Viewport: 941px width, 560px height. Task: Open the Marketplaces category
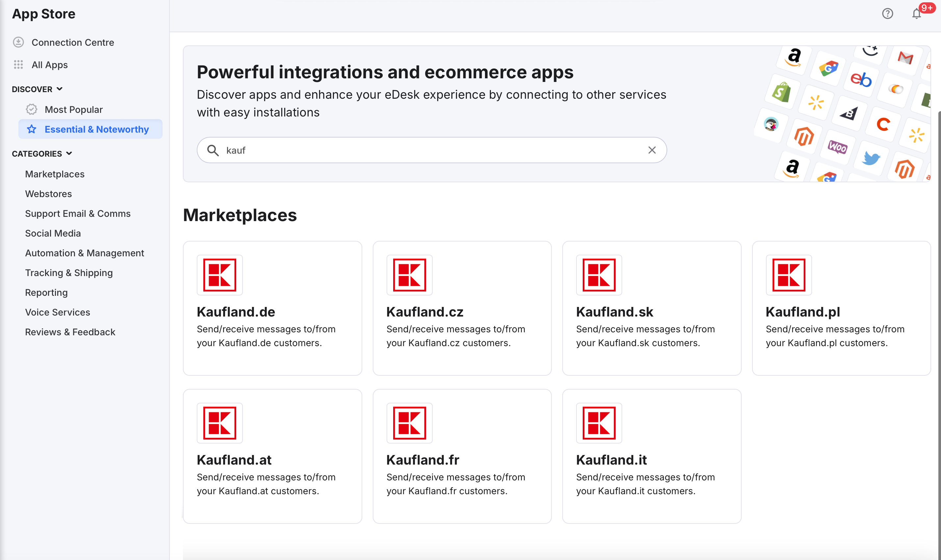(55, 174)
